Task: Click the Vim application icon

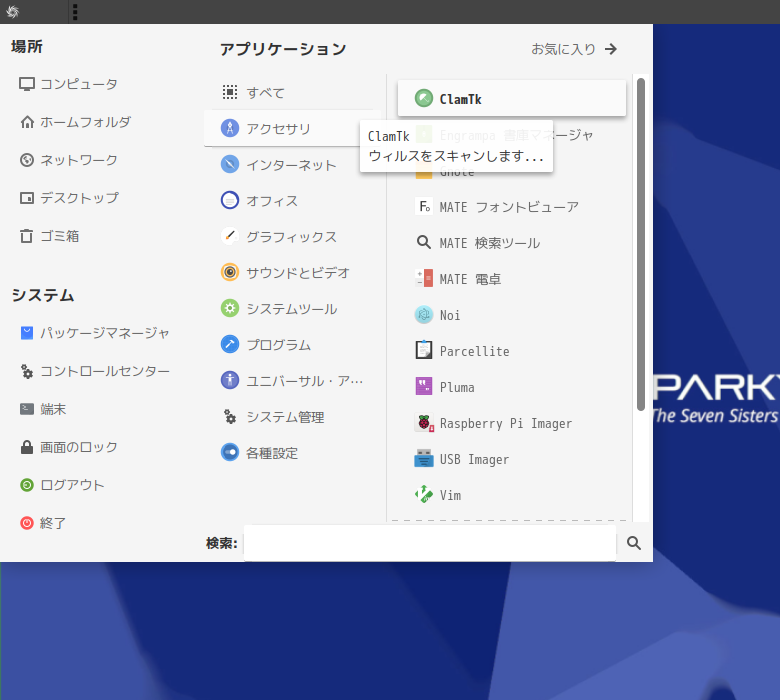Action: (x=424, y=495)
